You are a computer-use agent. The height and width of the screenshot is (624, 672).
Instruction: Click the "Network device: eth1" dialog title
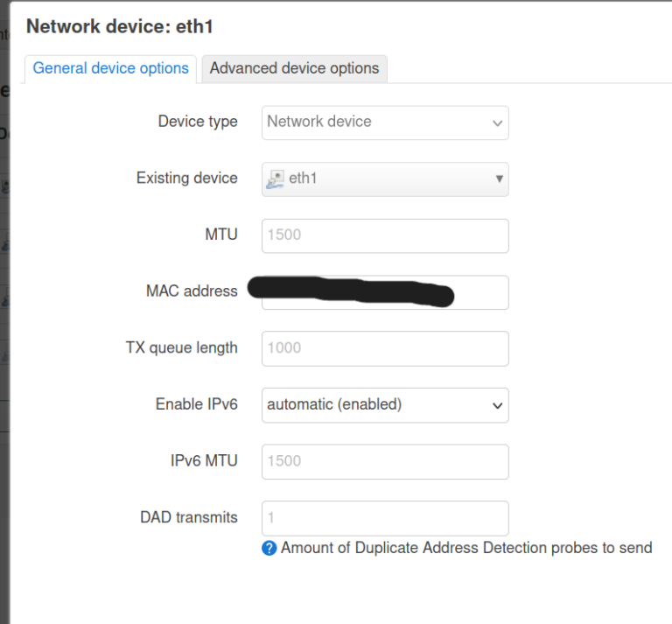[x=120, y=27]
